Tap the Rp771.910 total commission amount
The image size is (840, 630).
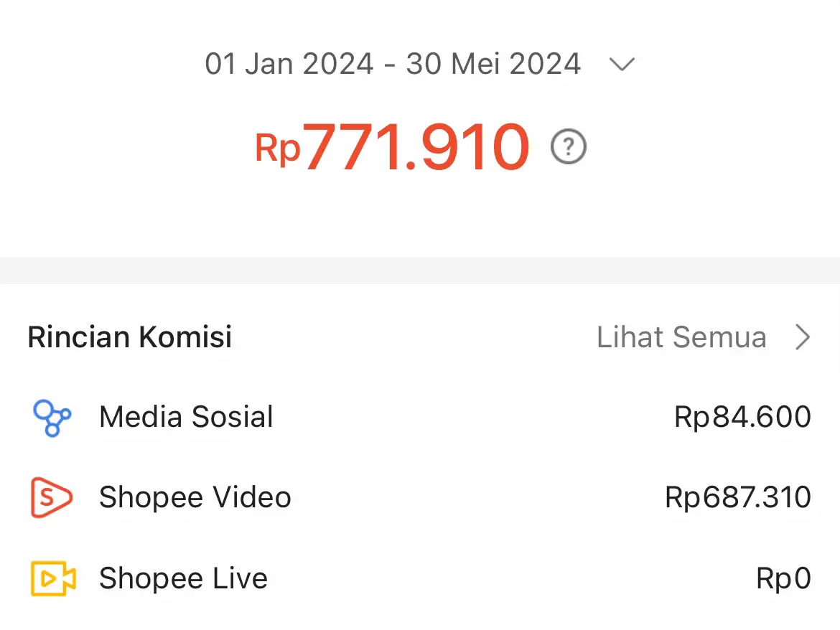point(392,146)
